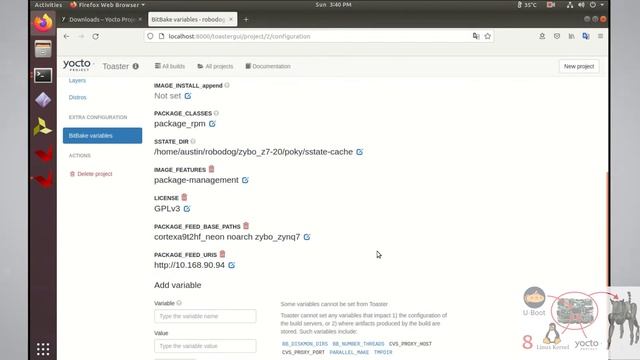The height and width of the screenshot is (360, 640).
Task: Focus the variable value input field
Action: click(x=205, y=346)
